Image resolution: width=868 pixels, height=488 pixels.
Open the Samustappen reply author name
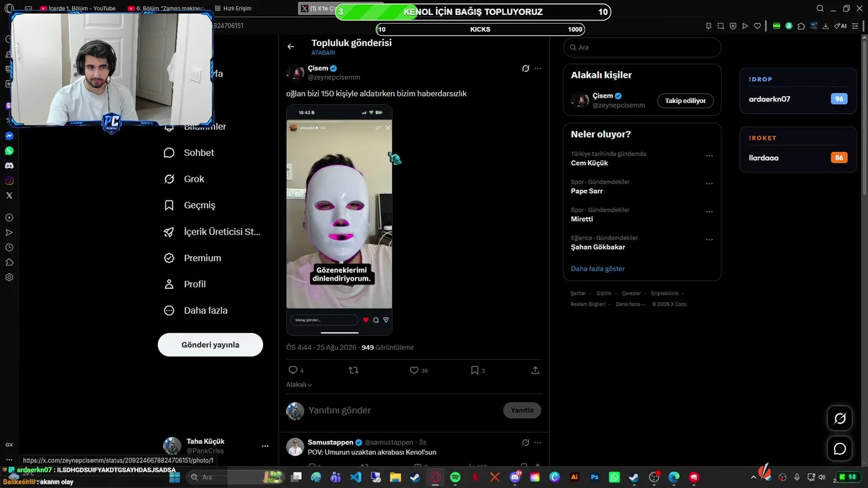click(331, 443)
